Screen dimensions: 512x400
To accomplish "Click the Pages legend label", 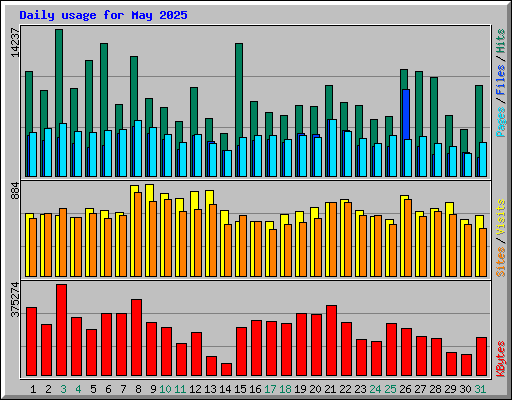I will tap(501, 122).
